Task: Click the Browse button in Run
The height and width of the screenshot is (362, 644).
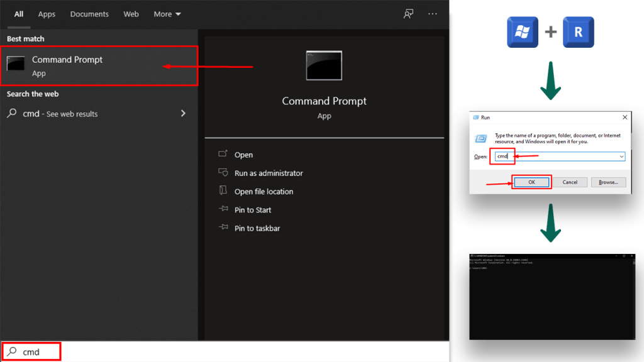Action: pyautogui.click(x=608, y=182)
